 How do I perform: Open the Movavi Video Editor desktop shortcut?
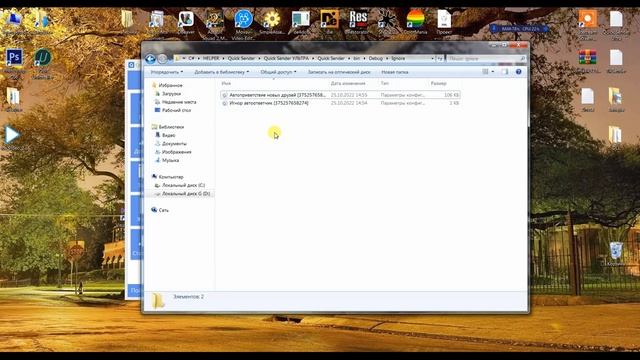(x=243, y=19)
